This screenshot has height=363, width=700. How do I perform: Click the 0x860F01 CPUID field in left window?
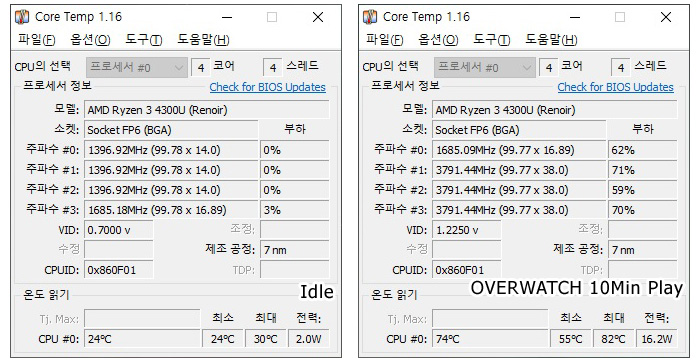click(119, 270)
